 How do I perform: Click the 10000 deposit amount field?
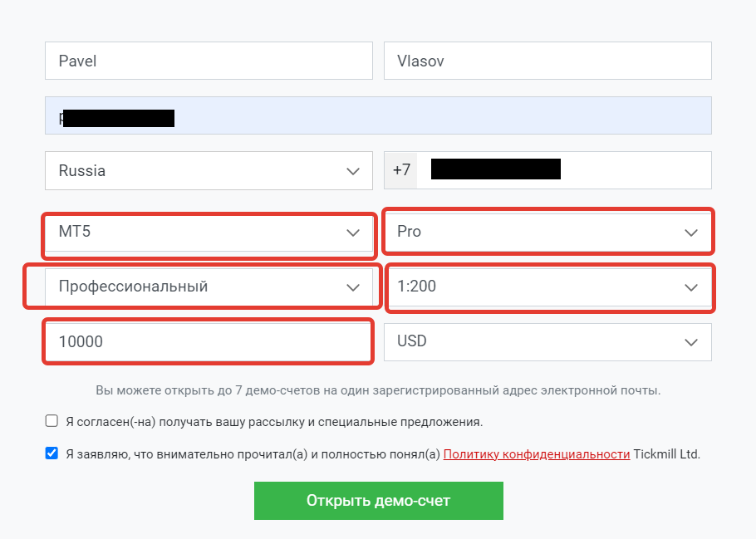(x=209, y=342)
